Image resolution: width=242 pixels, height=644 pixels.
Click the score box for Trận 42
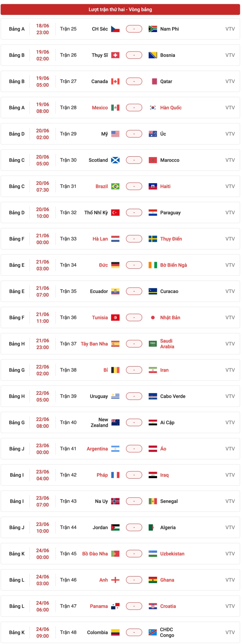coord(134,475)
